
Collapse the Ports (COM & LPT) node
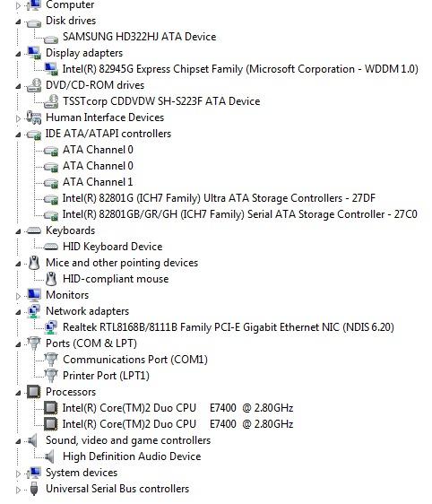[18, 344]
